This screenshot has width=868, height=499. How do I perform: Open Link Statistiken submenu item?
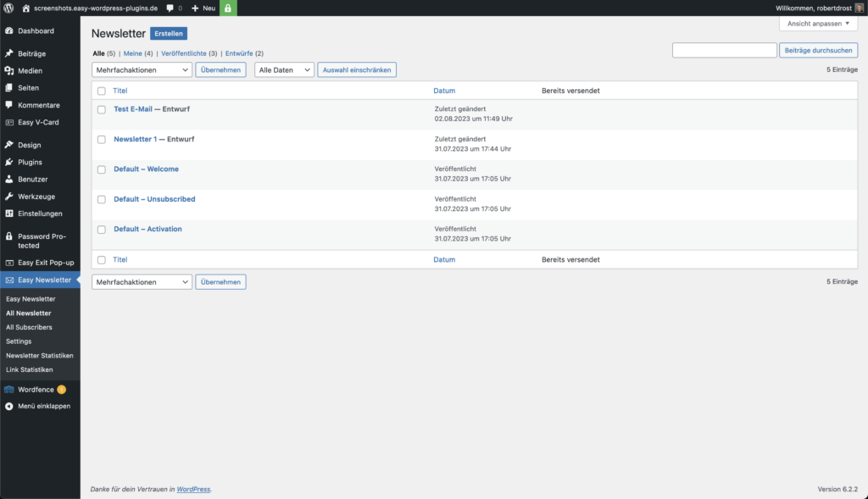coord(30,369)
